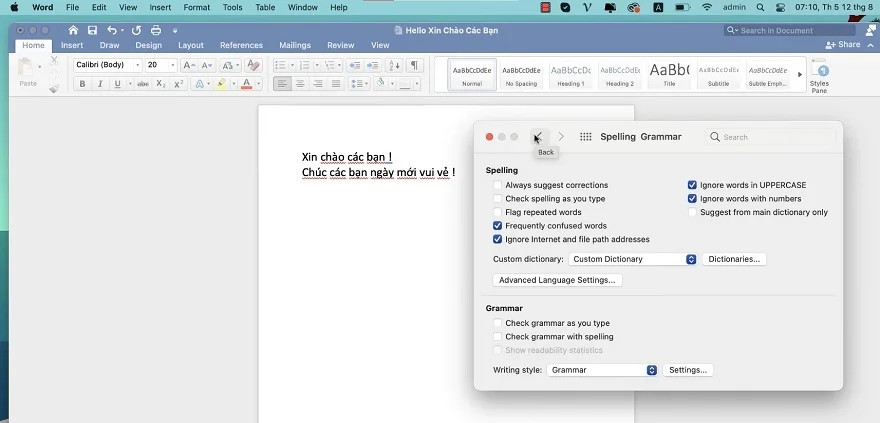Open the Styles Pane

tap(820, 77)
